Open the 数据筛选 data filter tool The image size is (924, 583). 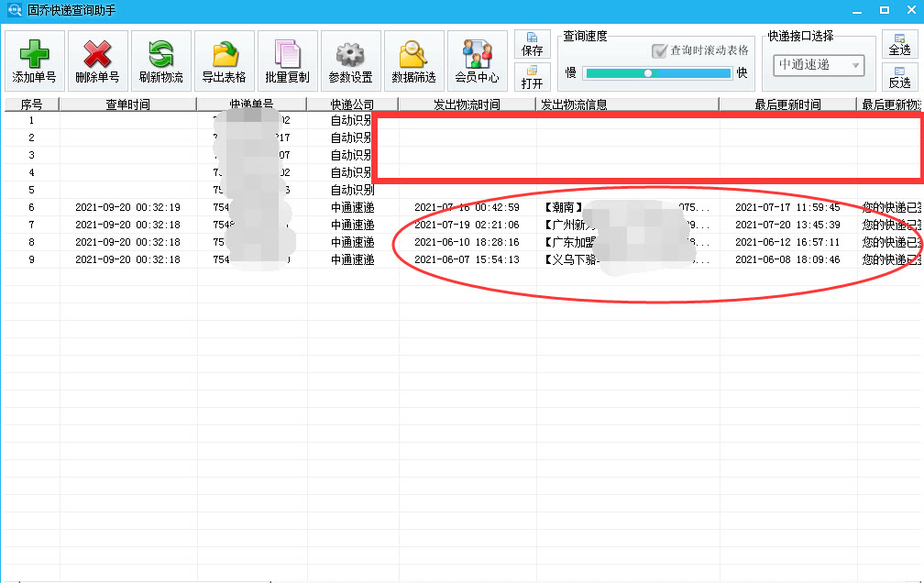(x=412, y=60)
